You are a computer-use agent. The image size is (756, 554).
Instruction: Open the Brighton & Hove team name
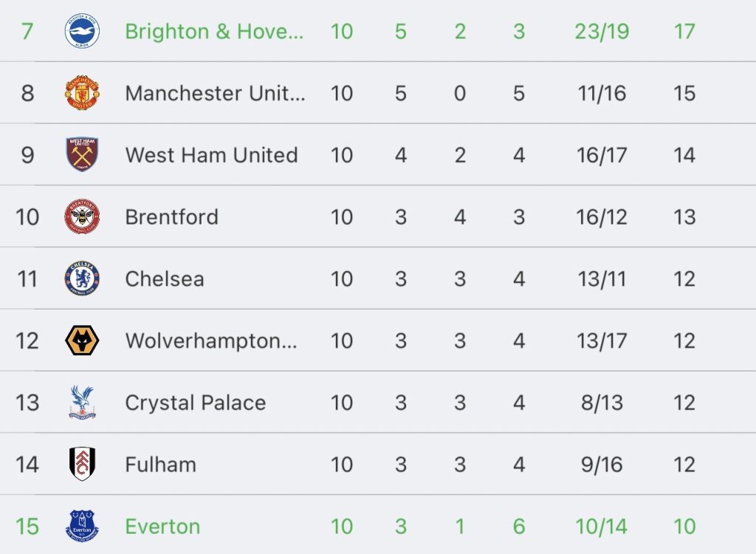(x=214, y=32)
